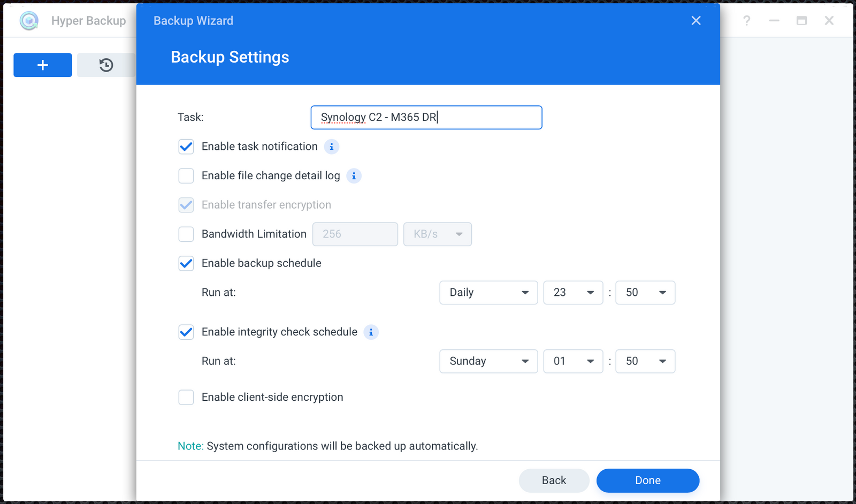Open the Sunday integrity check day dropdown
The image size is (856, 504).
tap(488, 361)
